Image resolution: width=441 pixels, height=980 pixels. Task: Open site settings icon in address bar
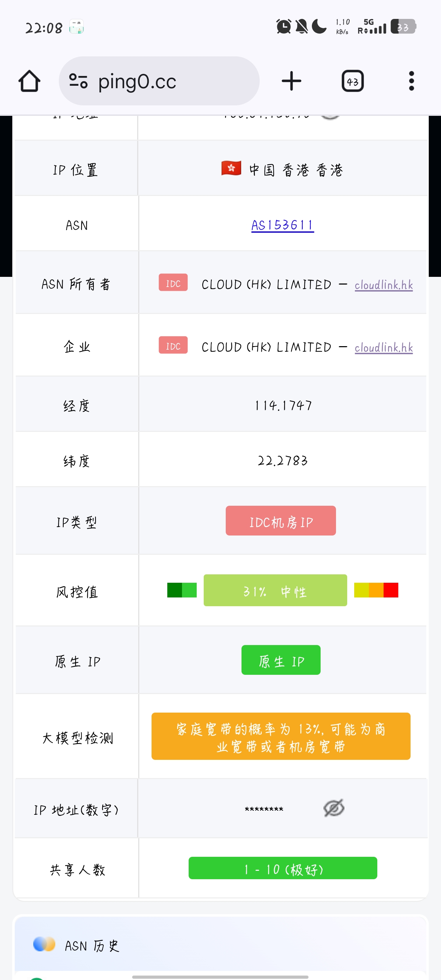click(78, 81)
